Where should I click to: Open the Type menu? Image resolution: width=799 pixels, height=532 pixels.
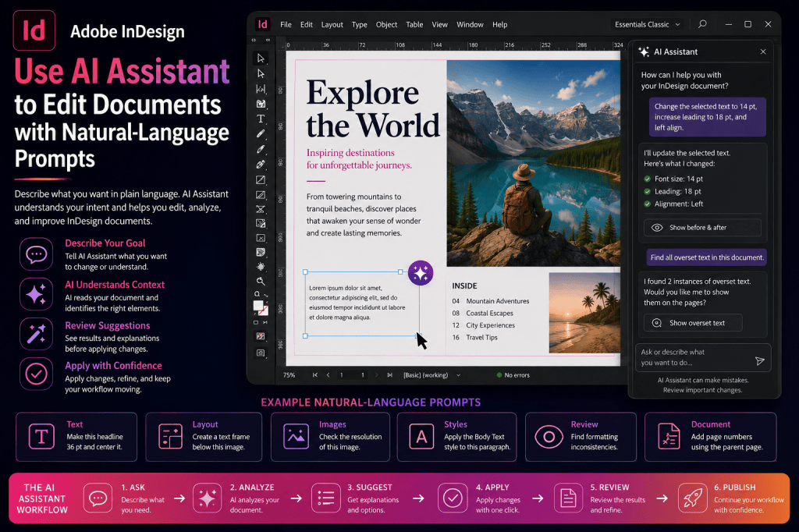click(359, 24)
